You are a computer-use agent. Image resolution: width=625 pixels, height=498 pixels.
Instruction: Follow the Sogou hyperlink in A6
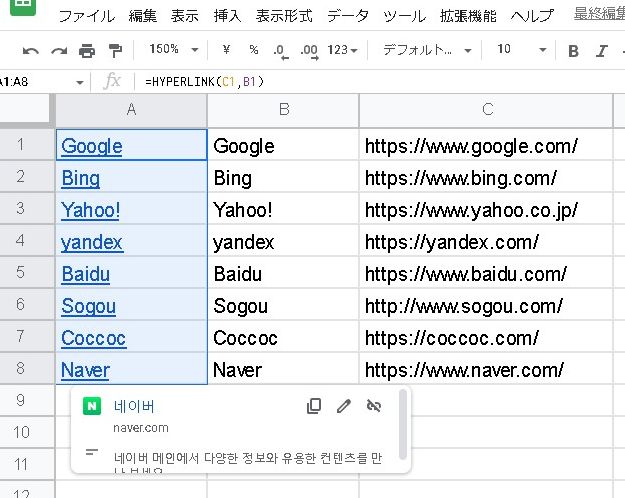(88, 306)
